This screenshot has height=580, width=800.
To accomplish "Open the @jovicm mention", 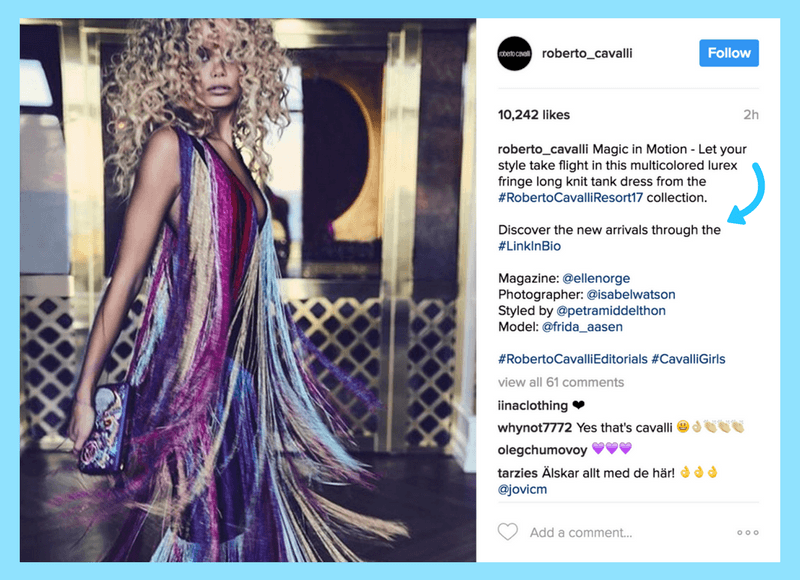I will (522, 489).
